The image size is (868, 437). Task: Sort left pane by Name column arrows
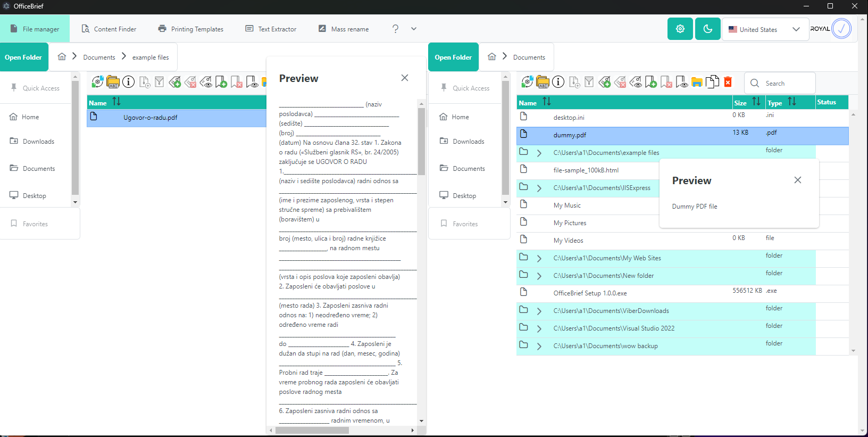pos(116,102)
